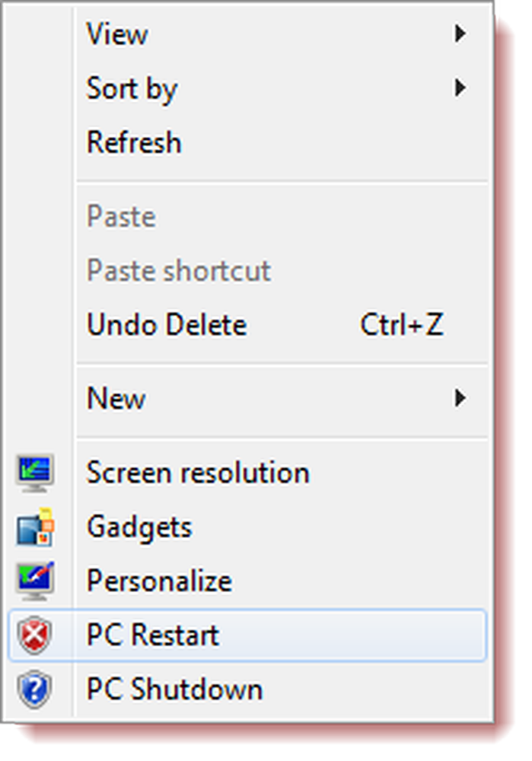
Task: Select the Gadgets text entry
Action: point(139,528)
